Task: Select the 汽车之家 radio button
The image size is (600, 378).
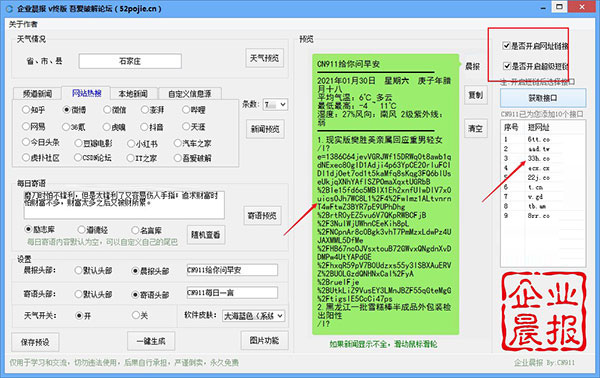Action: 192,143
